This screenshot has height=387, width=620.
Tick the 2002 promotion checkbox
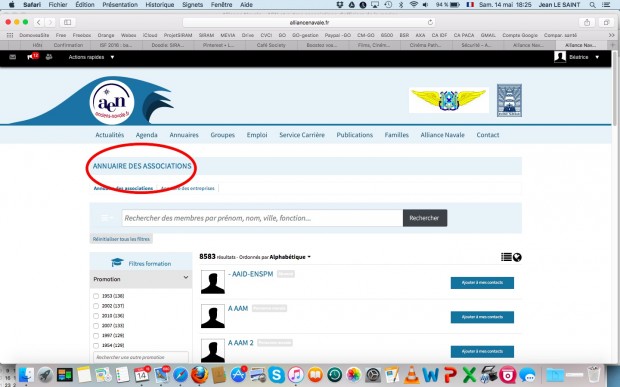coord(96,306)
